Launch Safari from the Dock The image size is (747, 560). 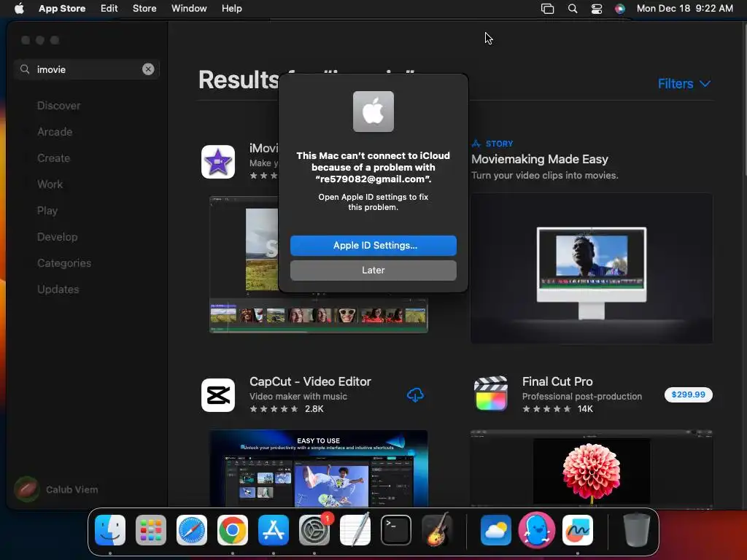(192, 530)
